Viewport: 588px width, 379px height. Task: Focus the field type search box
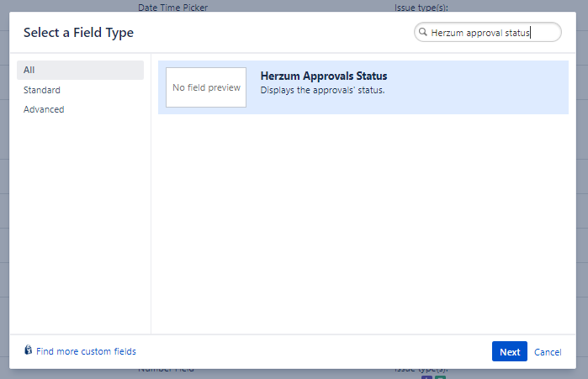488,32
